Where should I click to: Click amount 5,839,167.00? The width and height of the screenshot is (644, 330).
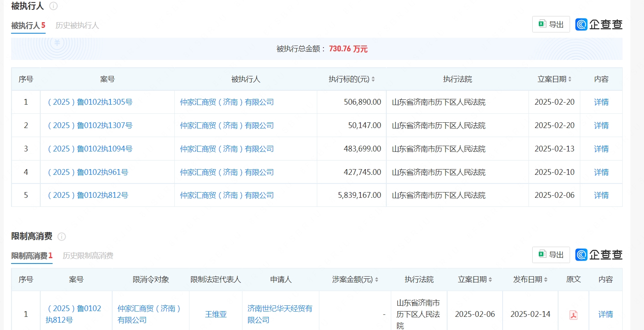pos(360,195)
